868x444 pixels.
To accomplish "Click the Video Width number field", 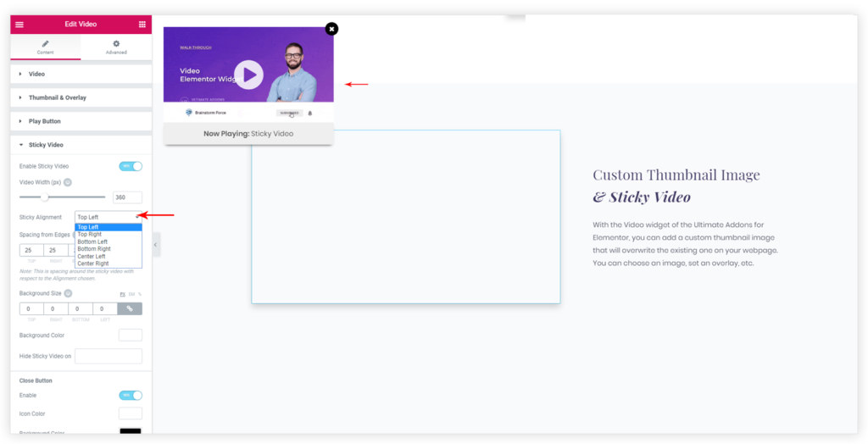I will tap(127, 197).
